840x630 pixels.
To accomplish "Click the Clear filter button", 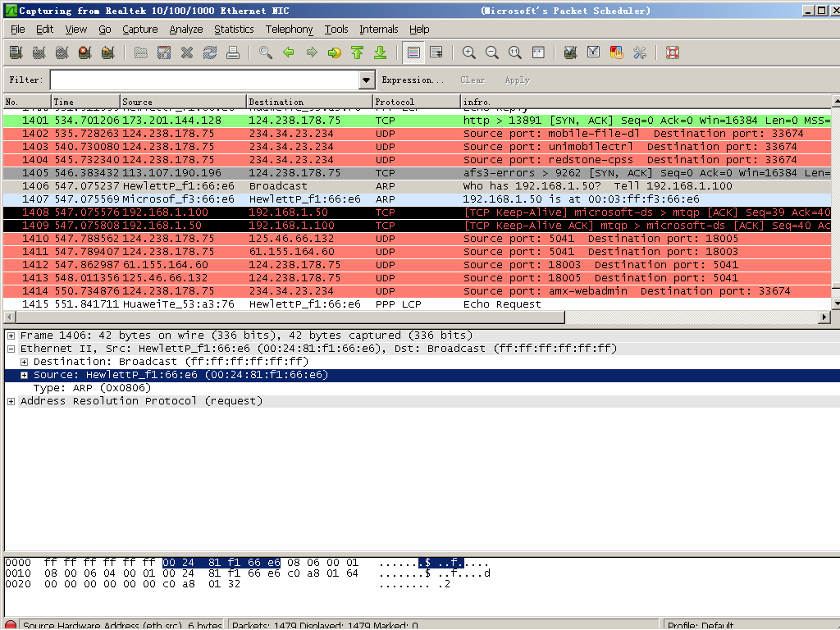I will tap(472, 80).
